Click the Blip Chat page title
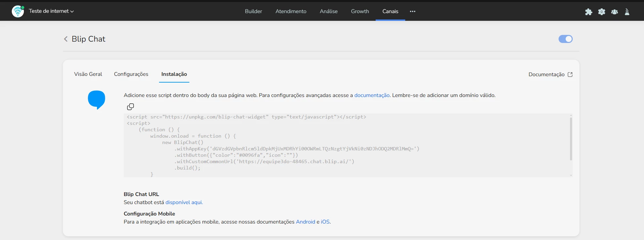 [88, 39]
